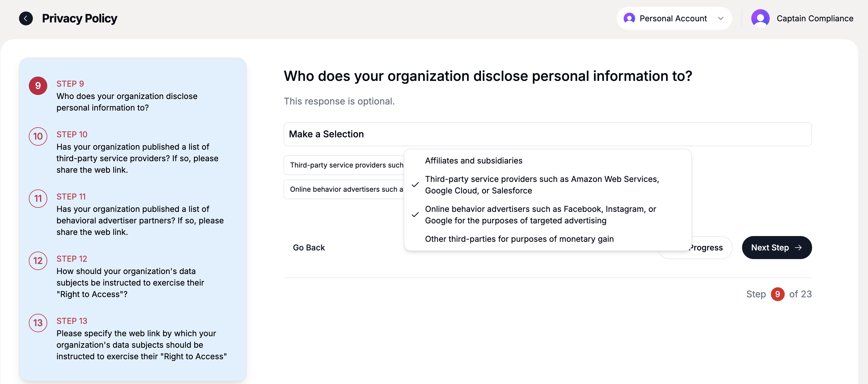Image resolution: width=868 pixels, height=384 pixels.
Task: Click the Step 12 circle number icon
Action: pyautogui.click(x=38, y=261)
